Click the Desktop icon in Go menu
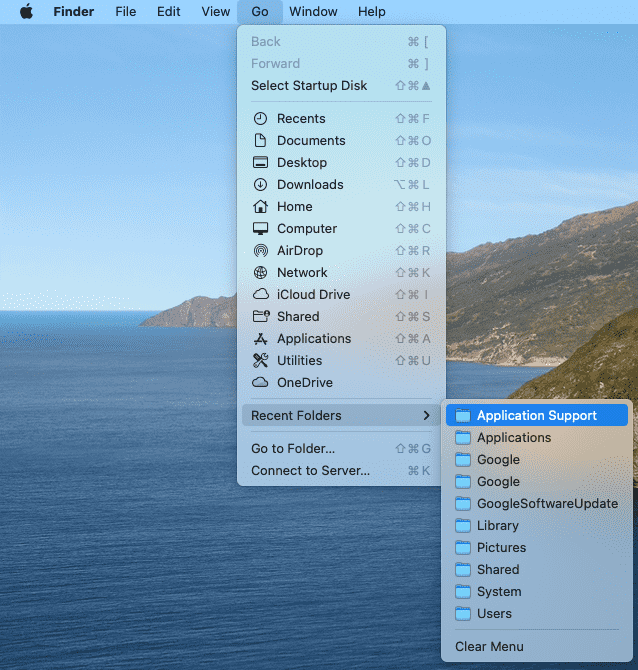Screen dimensions: 638x670 (x=260, y=162)
